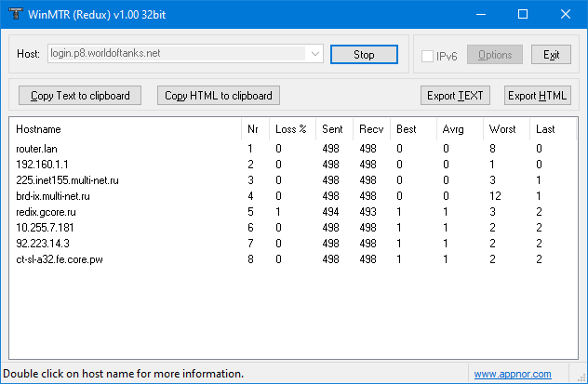588x384 pixels.
Task: Click the Worst column header
Action: tap(506, 129)
